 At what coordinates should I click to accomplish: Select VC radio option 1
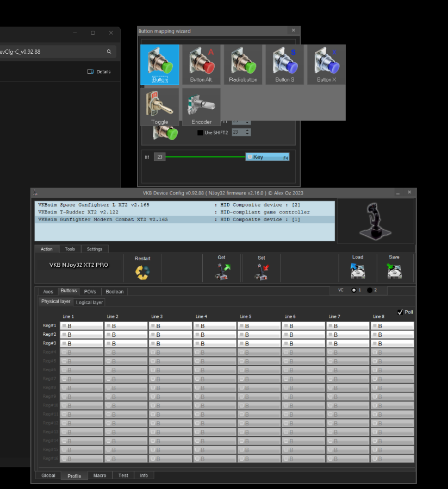click(x=354, y=290)
